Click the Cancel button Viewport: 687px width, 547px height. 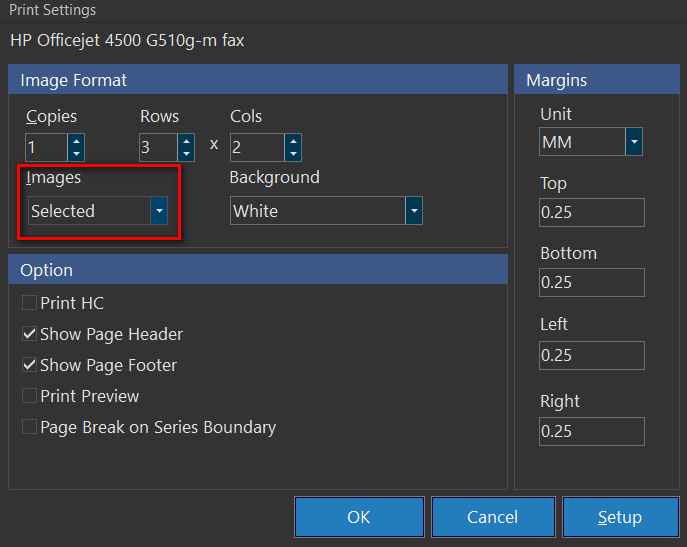493,517
